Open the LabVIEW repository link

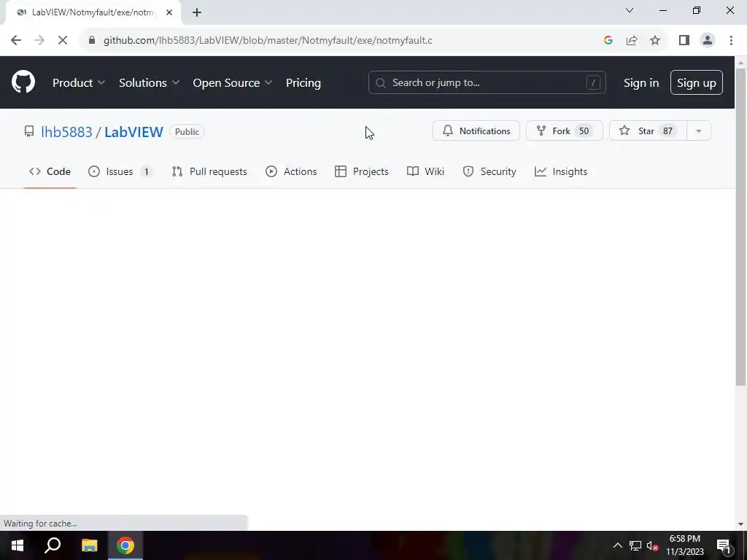(134, 132)
